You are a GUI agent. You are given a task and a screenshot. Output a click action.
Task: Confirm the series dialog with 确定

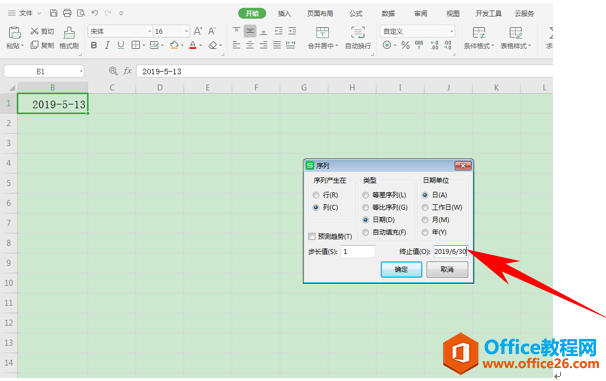tap(401, 269)
